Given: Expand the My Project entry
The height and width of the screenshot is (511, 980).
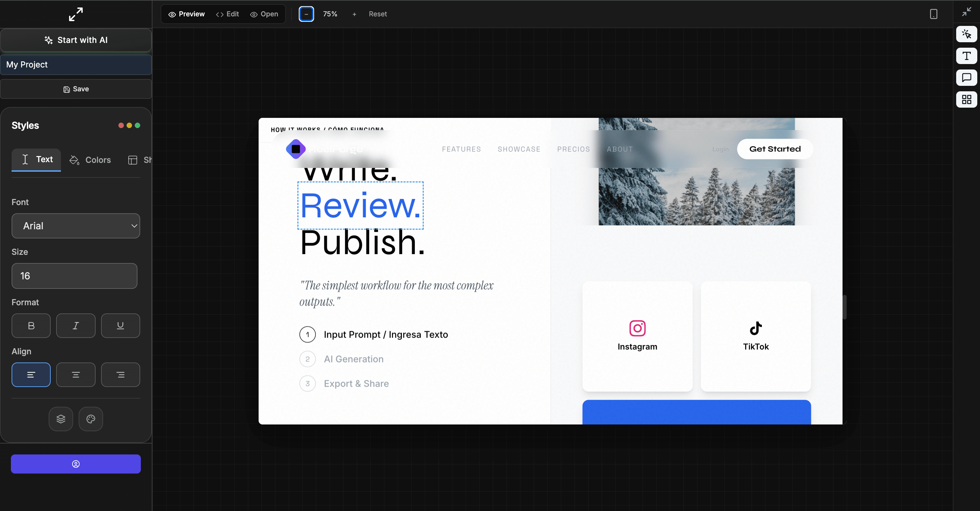Looking at the screenshot, I should 76,64.
